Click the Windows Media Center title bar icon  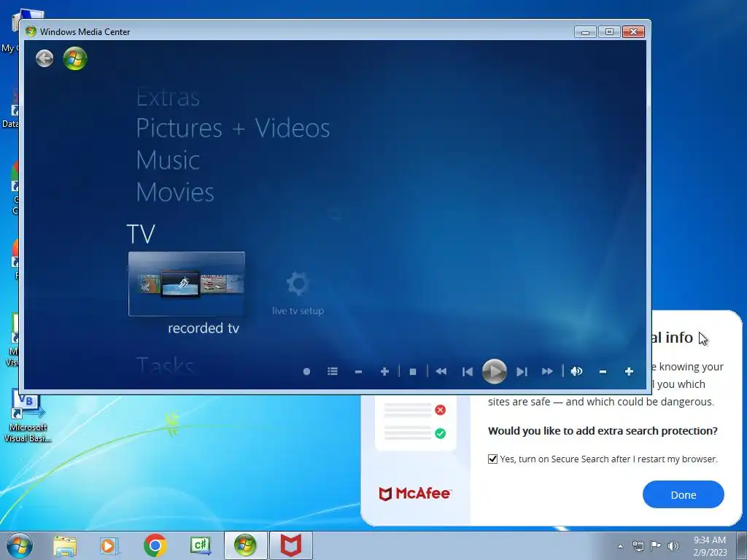tap(31, 31)
